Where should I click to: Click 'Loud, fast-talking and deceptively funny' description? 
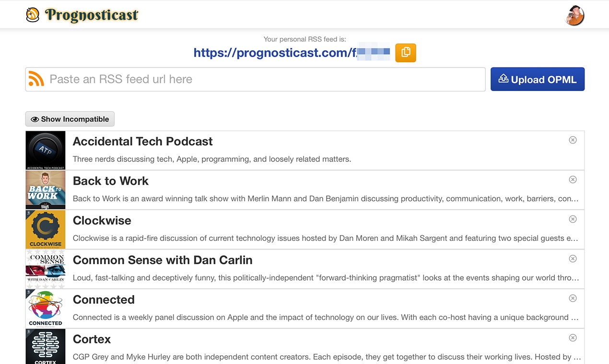click(326, 278)
